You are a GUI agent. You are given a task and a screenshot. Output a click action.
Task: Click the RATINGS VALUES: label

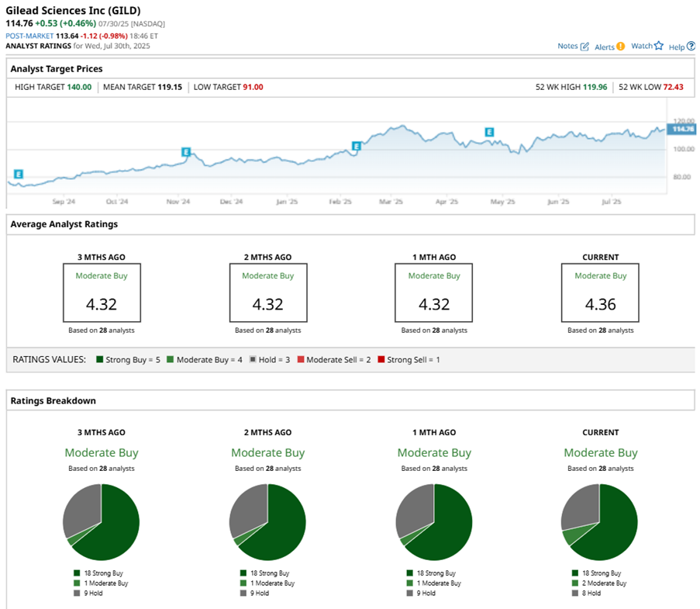[x=49, y=359]
